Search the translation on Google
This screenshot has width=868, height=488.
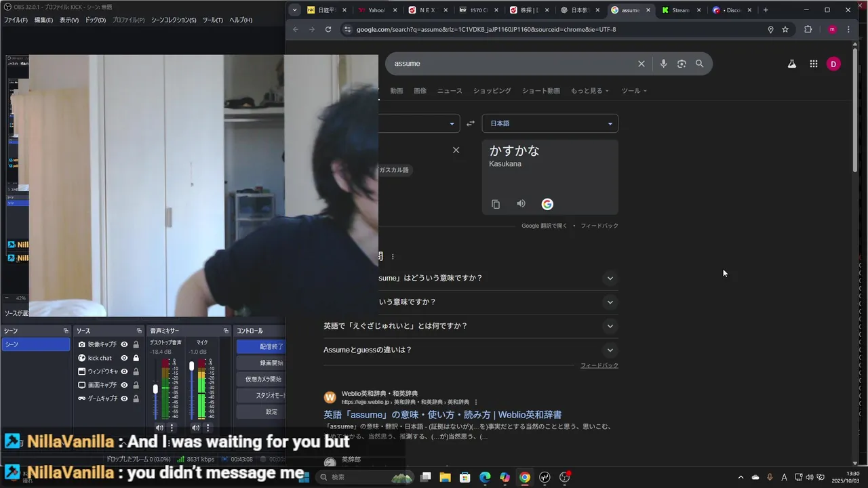click(547, 204)
